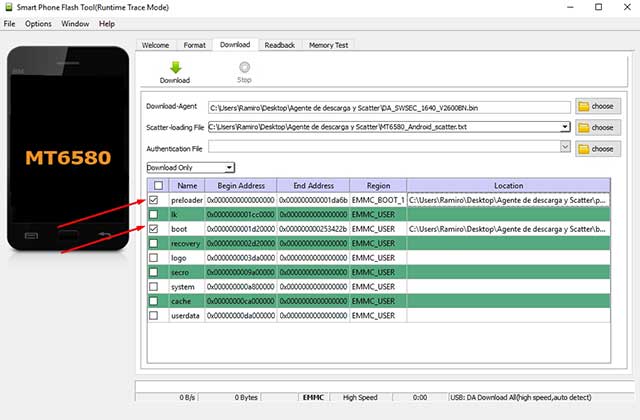Select the 'system' name cell
This screenshot has height=420, width=640.
click(x=187, y=287)
